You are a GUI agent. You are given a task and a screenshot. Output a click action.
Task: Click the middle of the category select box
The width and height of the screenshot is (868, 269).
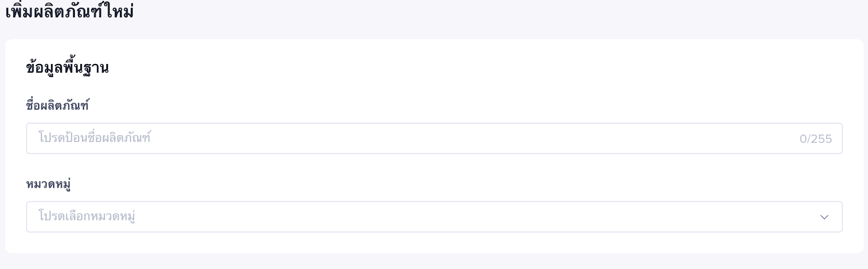click(434, 217)
